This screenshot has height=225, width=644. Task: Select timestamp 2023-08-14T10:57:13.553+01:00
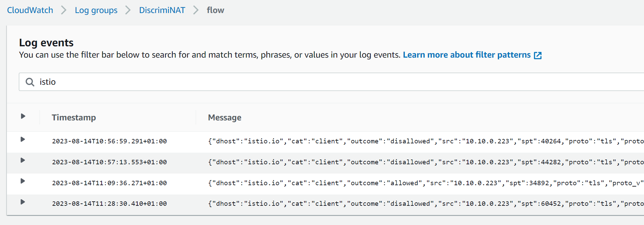click(109, 162)
